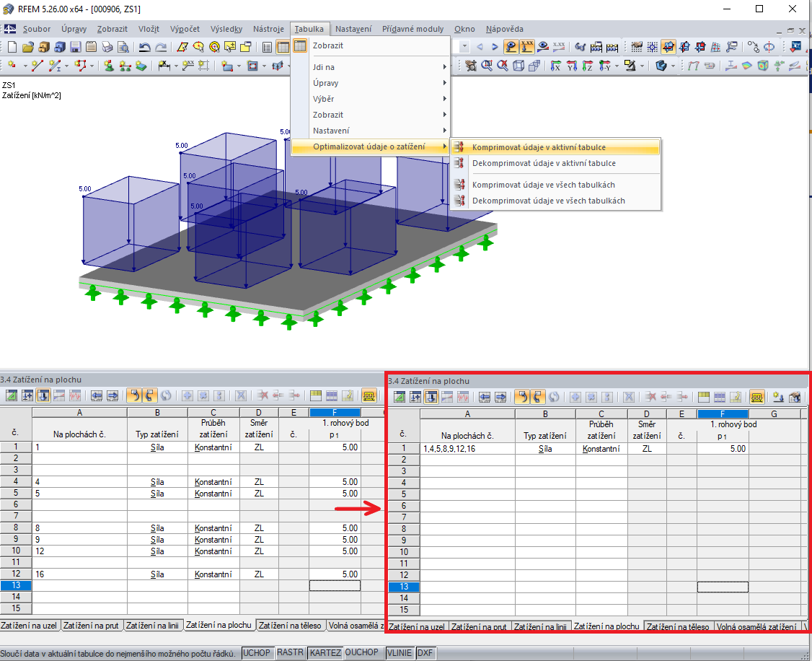Open the Výsledky menu
Viewport: 812px width, 661px height.
point(226,29)
